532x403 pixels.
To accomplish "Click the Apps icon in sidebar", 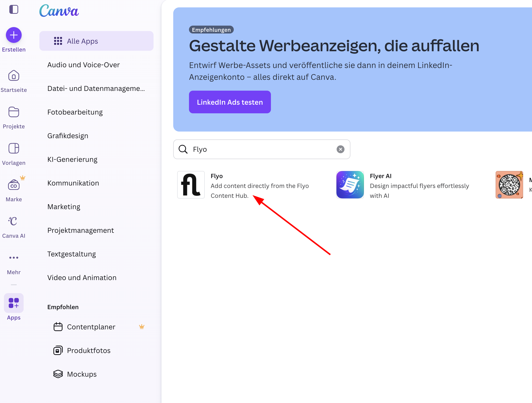I will point(14,303).
